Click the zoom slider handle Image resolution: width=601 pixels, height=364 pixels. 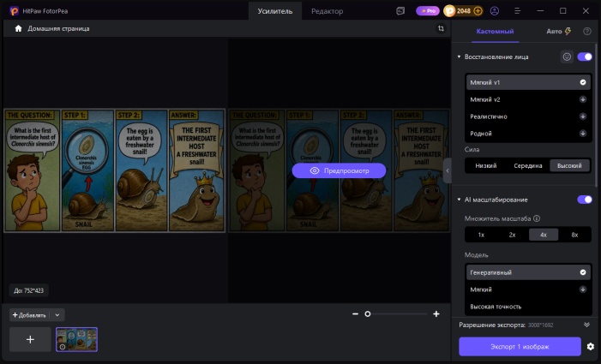(x=368, y=313)
